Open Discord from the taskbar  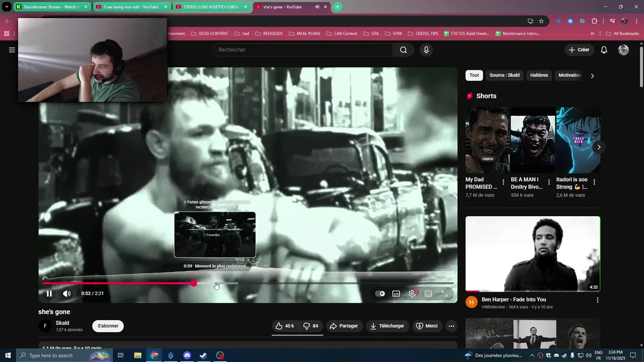(187, 355)
